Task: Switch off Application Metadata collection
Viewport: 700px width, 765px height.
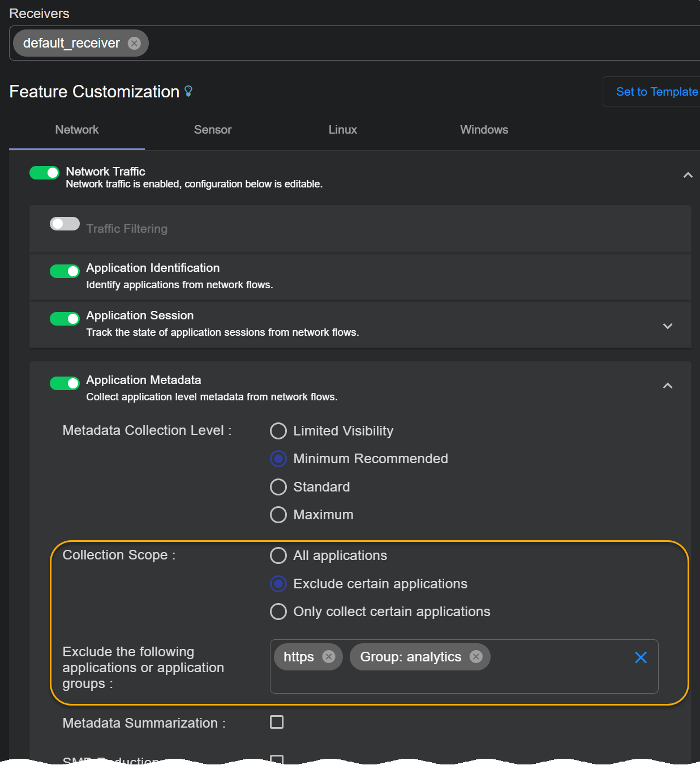Action: point(65,383)
